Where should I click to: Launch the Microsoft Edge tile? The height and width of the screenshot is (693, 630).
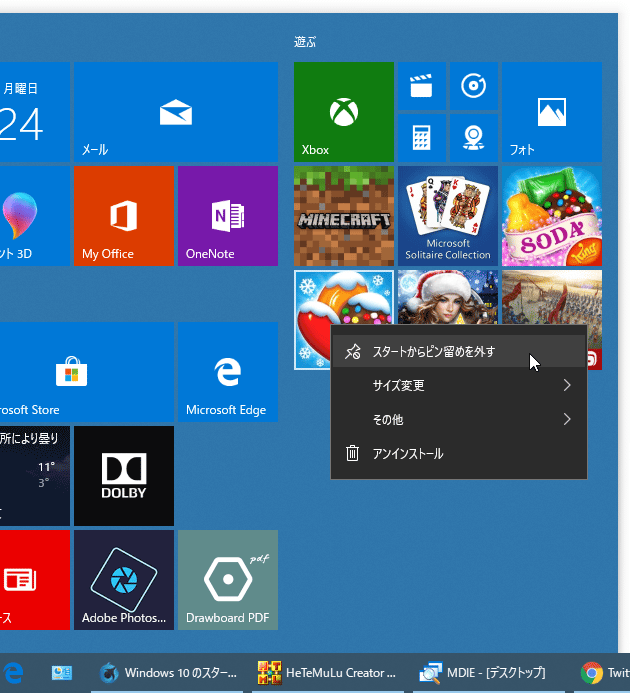click(x=228, y=372)
